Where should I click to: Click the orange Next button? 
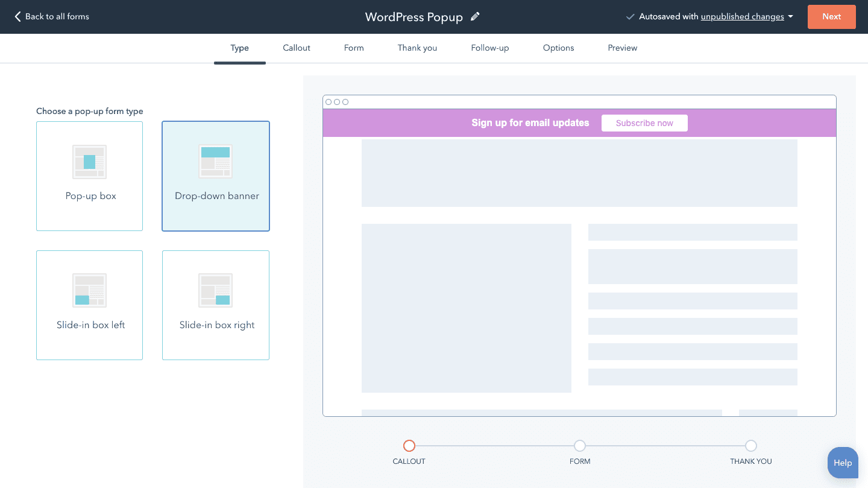(x=831, y=17)
